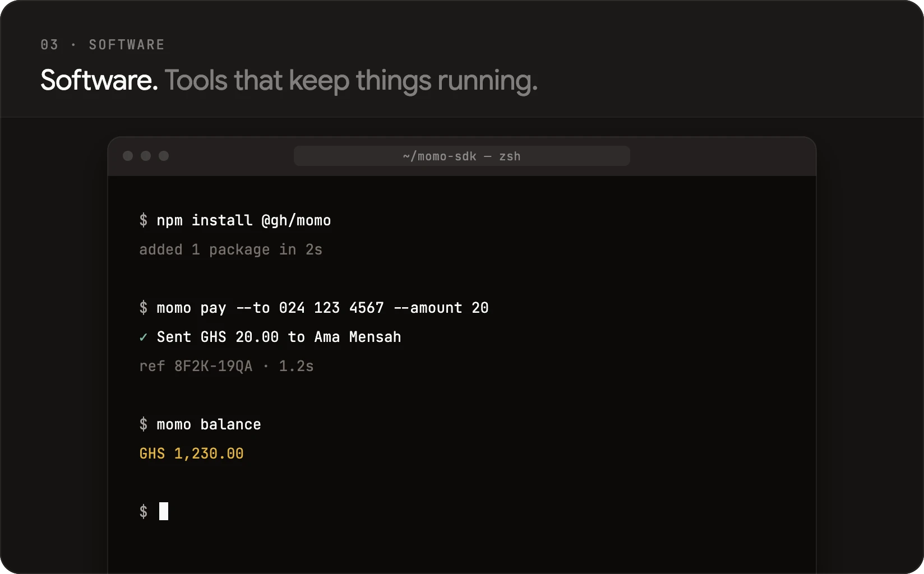Click the "added 1 package in 2s" output
Viewport: 924px width, 574px height.
(x=231, y=249)
